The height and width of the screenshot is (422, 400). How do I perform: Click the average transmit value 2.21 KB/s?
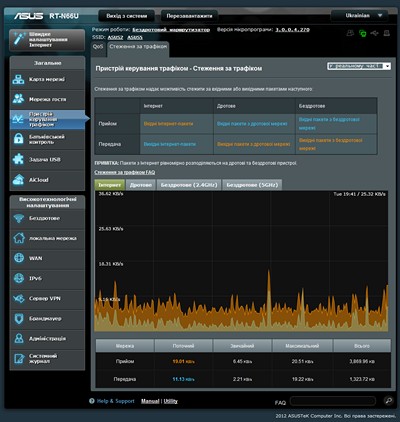click(242, 379)
